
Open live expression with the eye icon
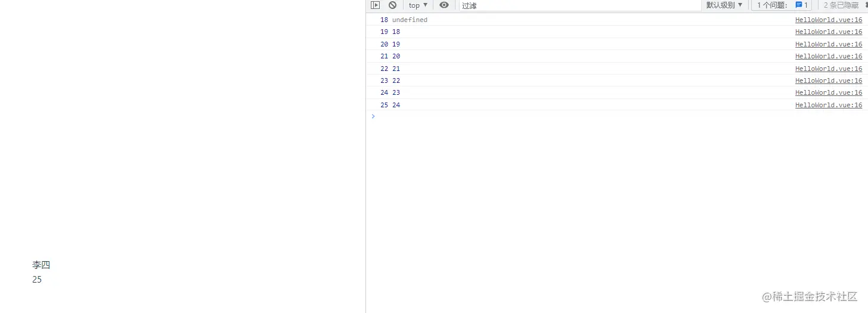444,5
